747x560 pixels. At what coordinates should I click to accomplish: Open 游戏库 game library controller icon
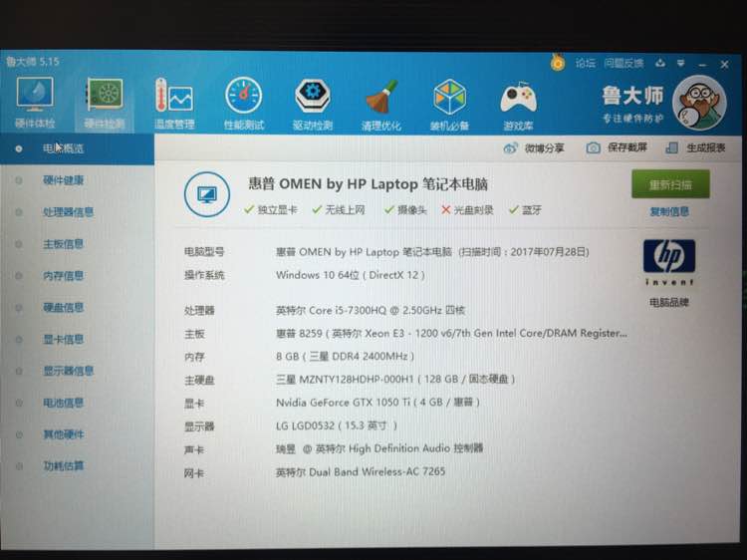click(x=518, y=106)
